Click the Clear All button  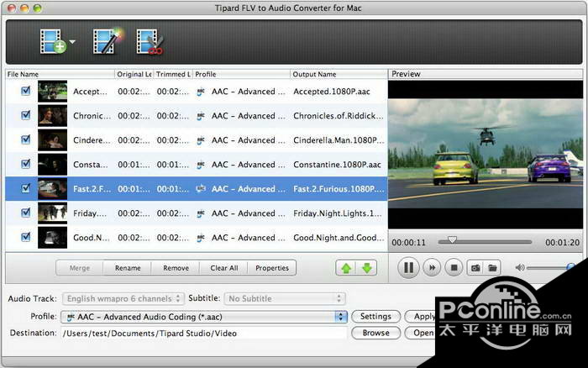click(x=224, y=268)
